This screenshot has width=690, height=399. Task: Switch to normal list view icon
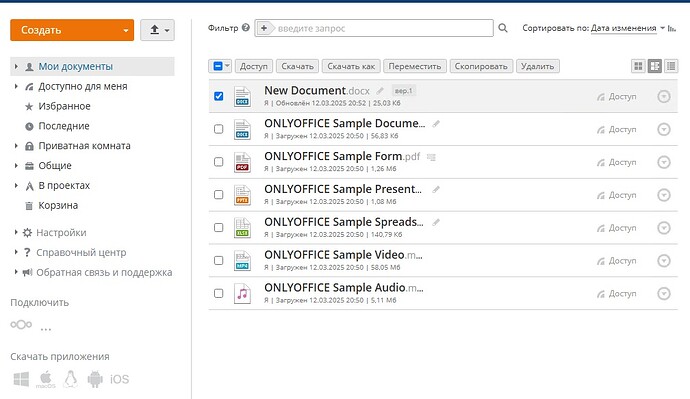click(x=654, y=66)
